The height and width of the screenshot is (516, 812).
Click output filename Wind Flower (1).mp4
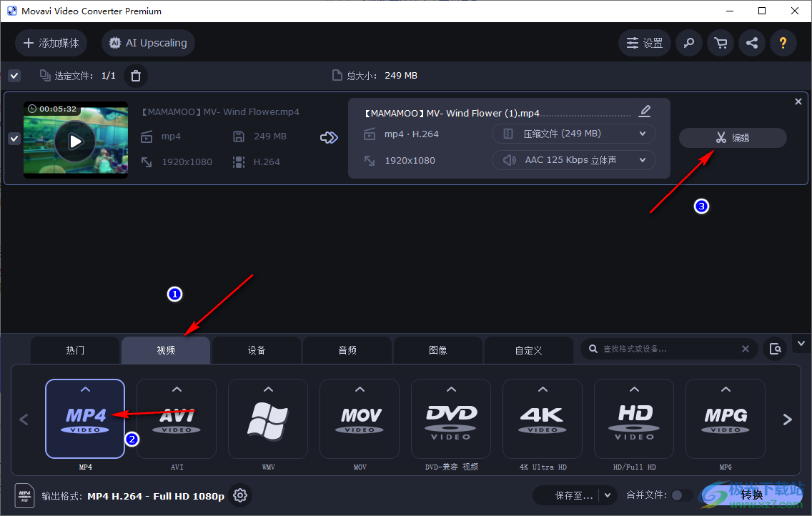pos(451,113)
